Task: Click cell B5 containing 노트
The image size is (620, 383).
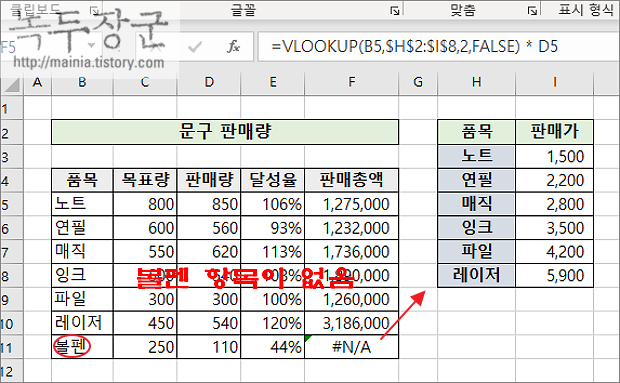Action: click(x=82, y=204)
